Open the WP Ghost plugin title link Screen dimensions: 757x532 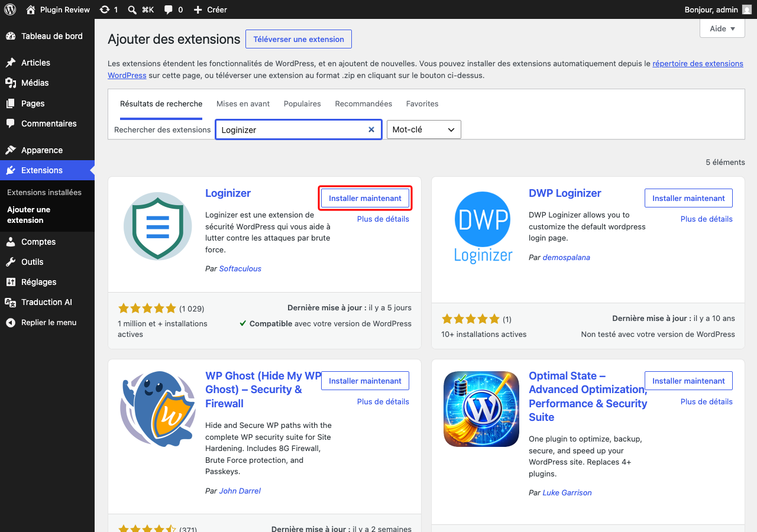263,390
